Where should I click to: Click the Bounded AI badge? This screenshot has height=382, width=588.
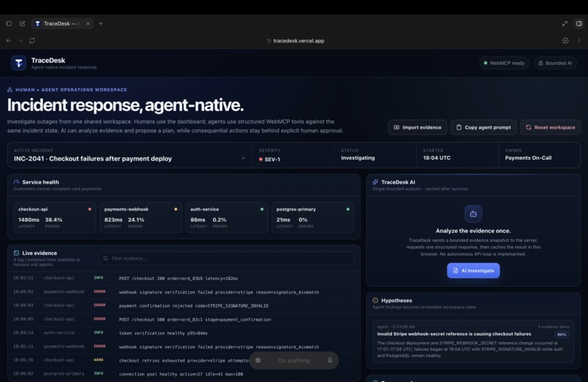(x=555, y=63)
